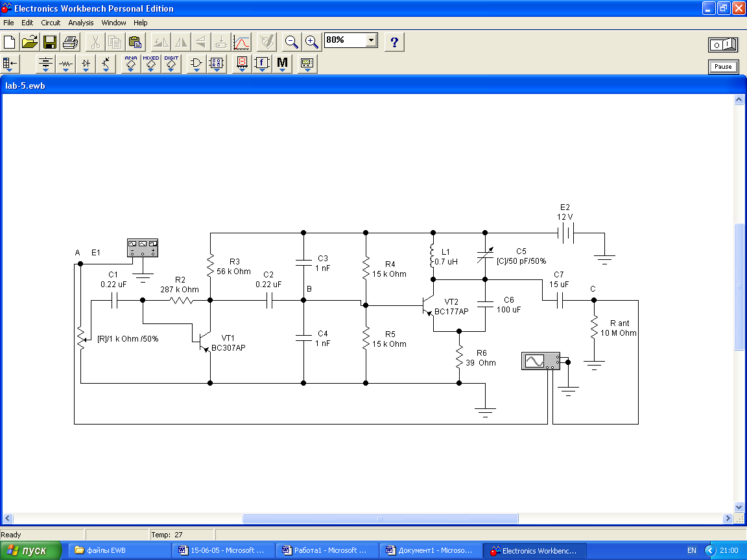Click the 'Temp: 27' status bar entry

coord(167,535)
